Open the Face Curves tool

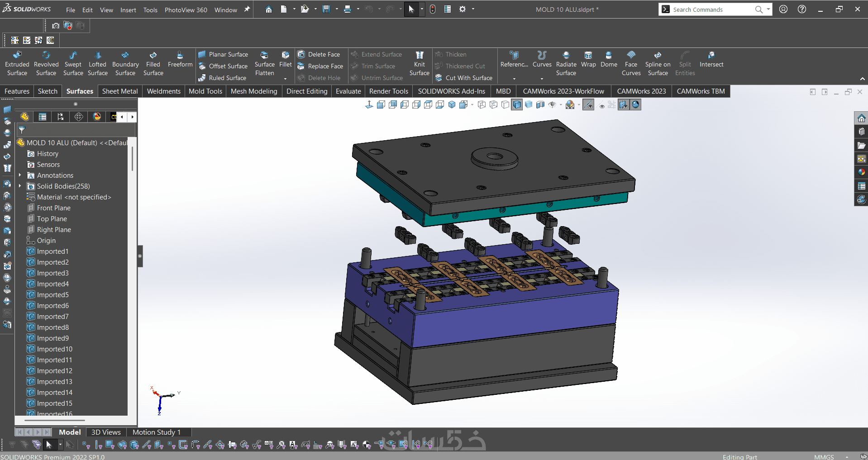point(631,63)
